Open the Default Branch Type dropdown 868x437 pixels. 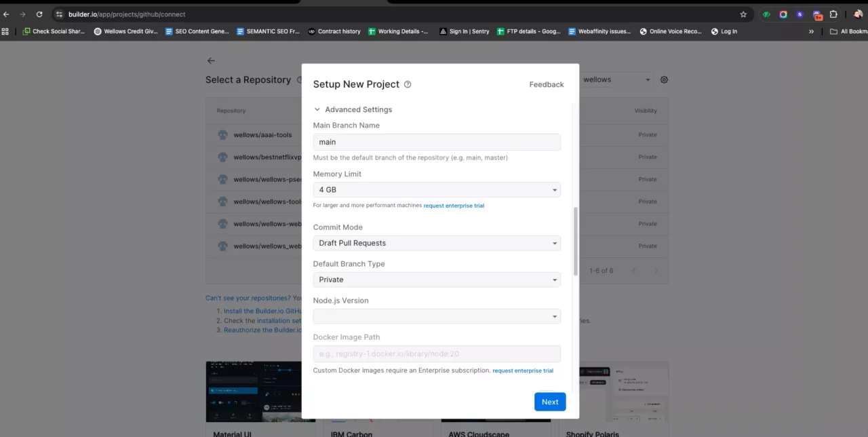tap(437, 280)
